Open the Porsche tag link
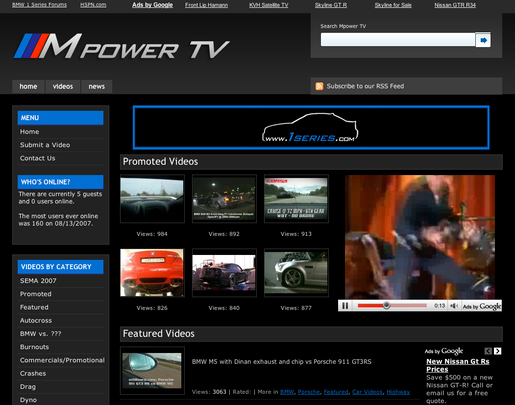The height and width of the screenshot is (405, 515). 309,392
